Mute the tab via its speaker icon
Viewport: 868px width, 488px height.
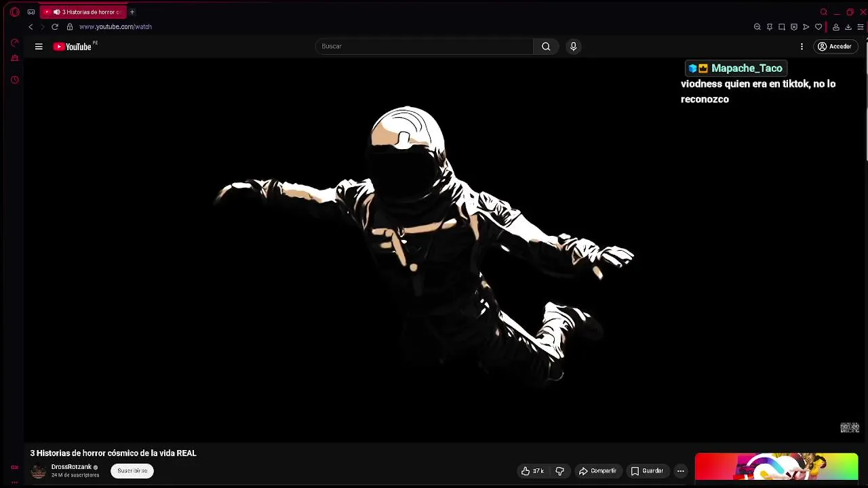tap(56, 12)
